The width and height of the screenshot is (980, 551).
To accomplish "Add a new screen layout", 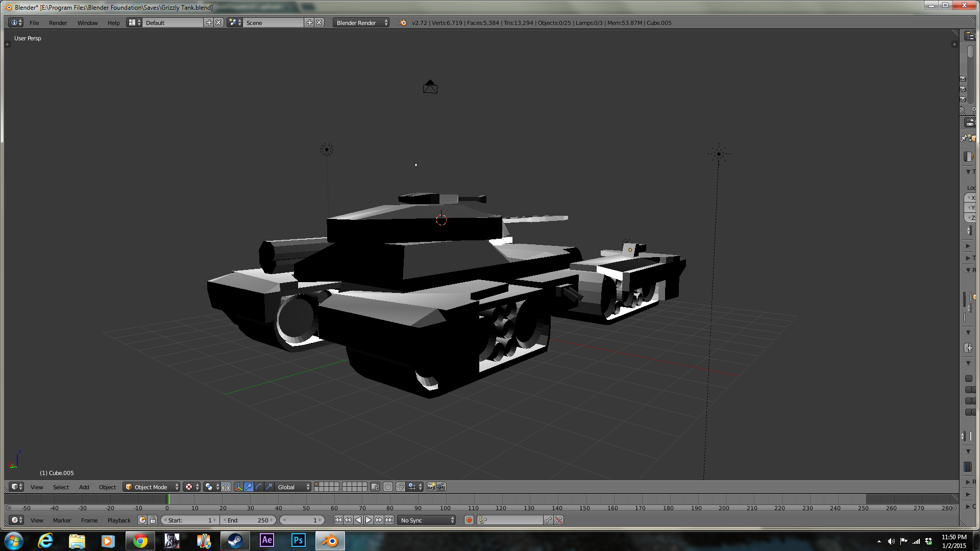I will (x=209, y=23).
